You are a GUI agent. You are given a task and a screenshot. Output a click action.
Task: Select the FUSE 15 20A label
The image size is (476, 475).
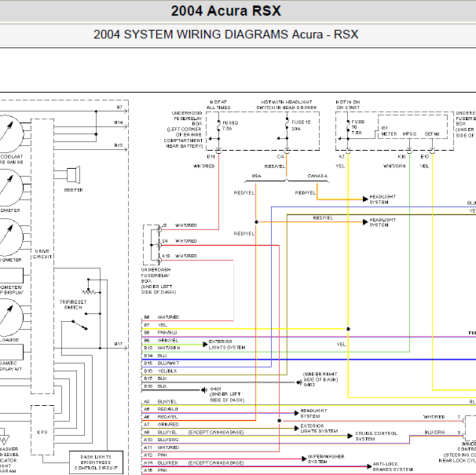pyautogui.click(x=301, y=126)
